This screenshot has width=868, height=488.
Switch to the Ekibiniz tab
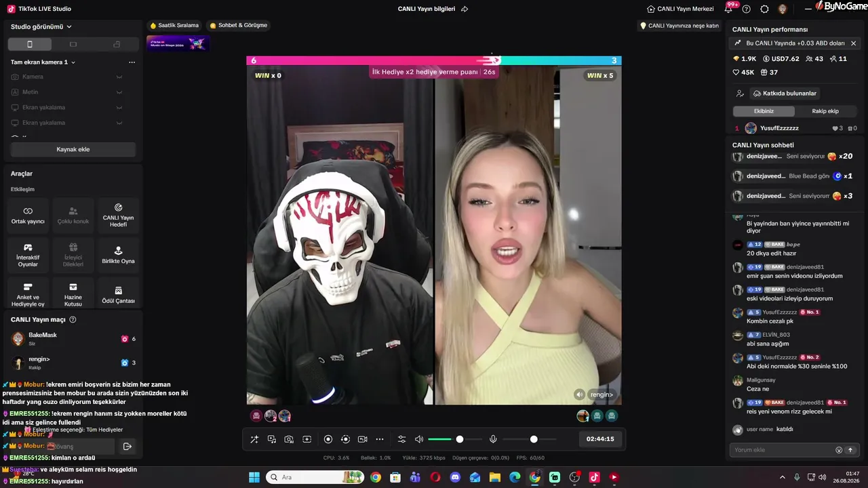(x=764, y=111)
